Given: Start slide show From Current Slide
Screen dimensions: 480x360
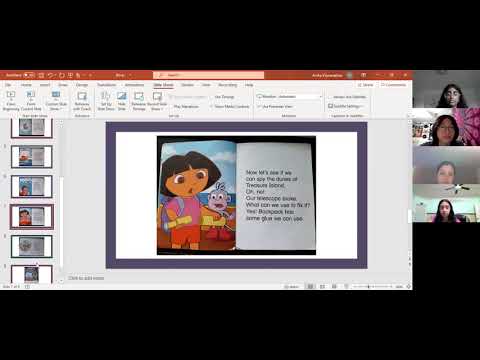Looking at the screenshot, I should click(31, 101).
